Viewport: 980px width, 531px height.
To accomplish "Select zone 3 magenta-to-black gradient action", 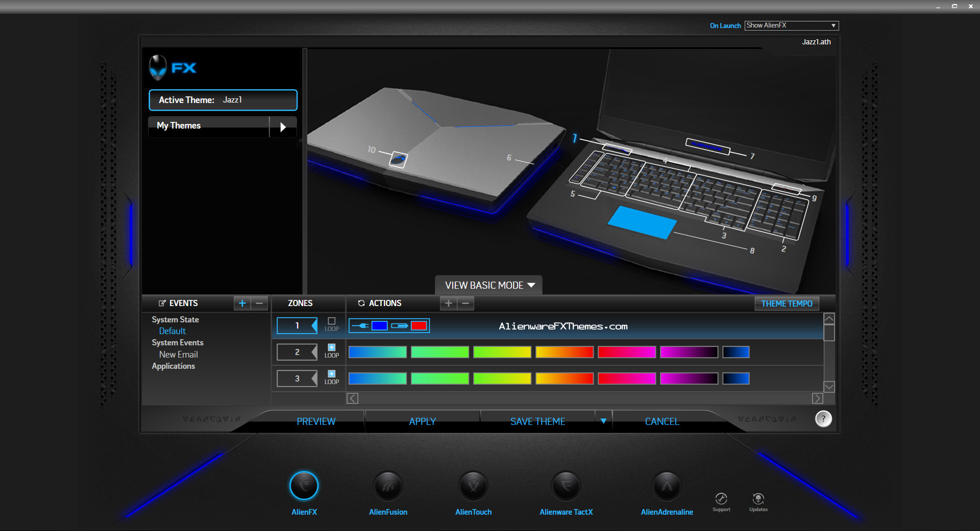I will [x=689, y=378].
